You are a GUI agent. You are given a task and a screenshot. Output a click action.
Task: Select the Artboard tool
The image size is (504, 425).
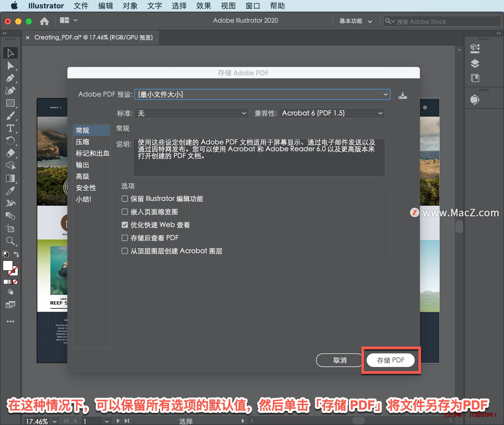pos(10,229)
